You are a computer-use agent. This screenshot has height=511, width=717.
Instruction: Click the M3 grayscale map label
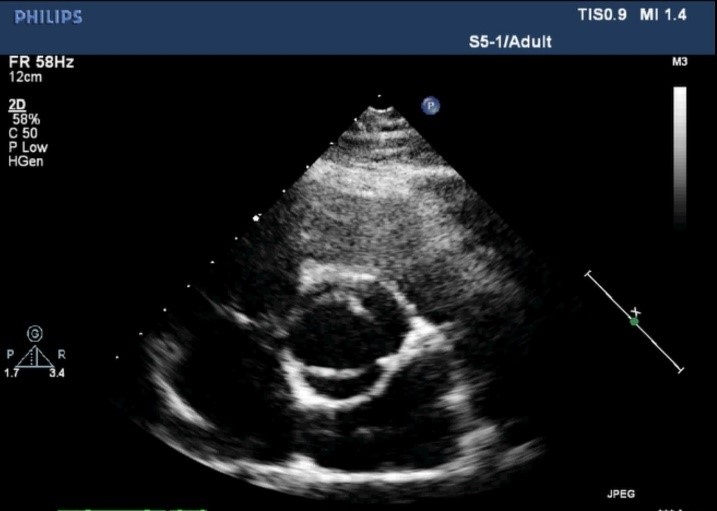(x=681, y=63)
